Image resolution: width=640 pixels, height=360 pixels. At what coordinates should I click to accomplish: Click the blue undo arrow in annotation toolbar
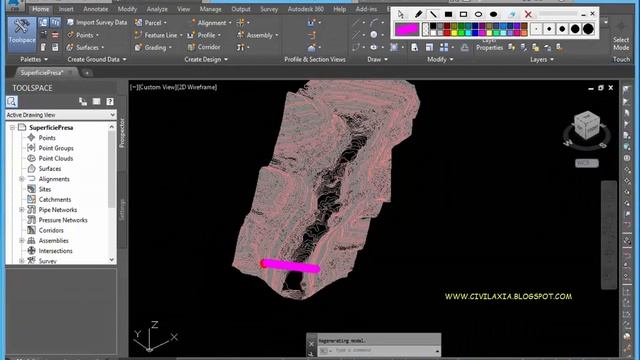pos(512,14)
